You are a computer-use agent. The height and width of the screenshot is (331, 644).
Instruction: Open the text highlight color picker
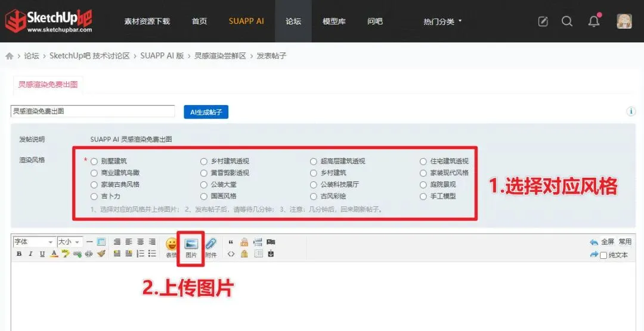click(x=66, y=254)
